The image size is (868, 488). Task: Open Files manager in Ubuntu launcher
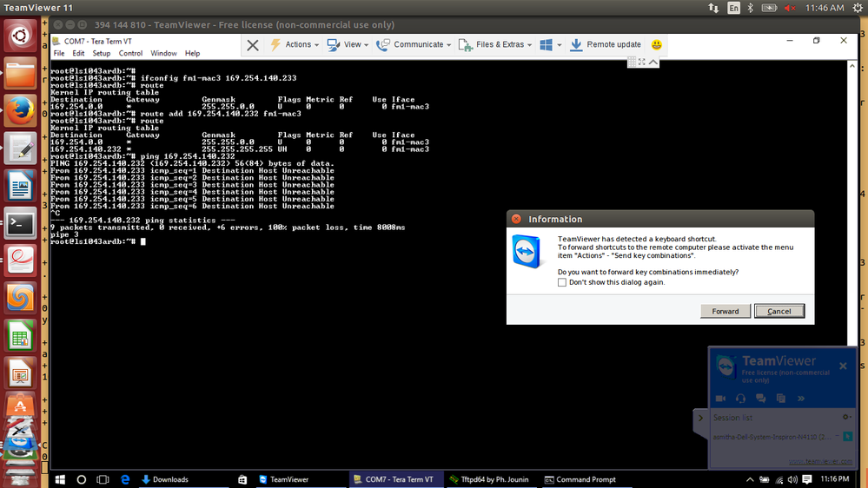coord(21,74)
